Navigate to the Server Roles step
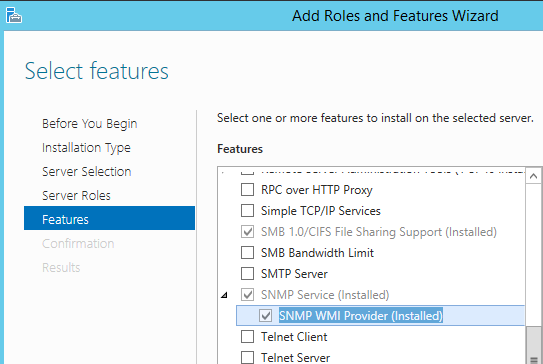This screenshot has height=364, width=543. (76, 196)
